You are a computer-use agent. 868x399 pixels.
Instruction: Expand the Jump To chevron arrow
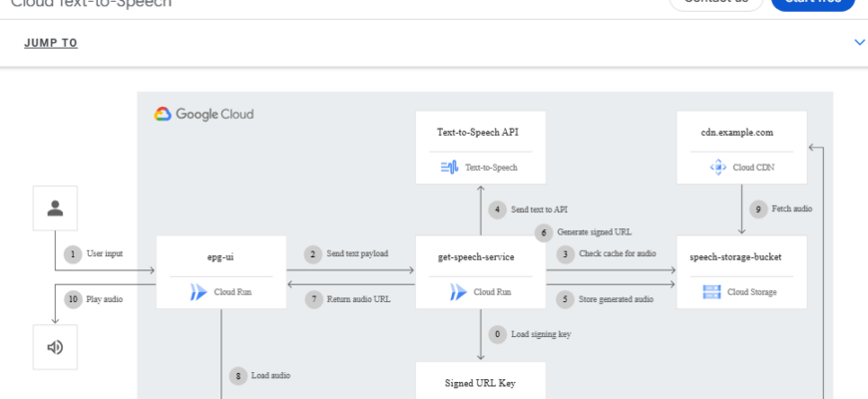coord(859,42)
